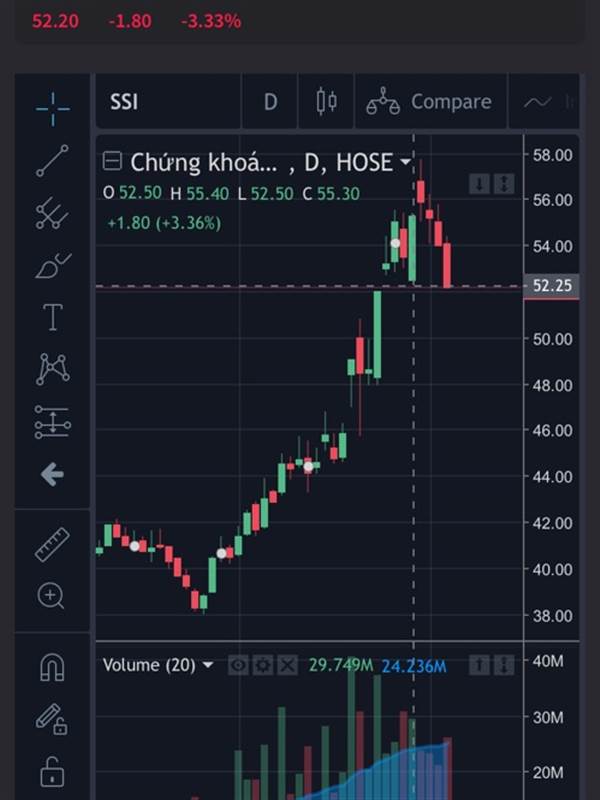600x800 pixels.
Task: Open the D interval selector
Action: coord(270,102)
